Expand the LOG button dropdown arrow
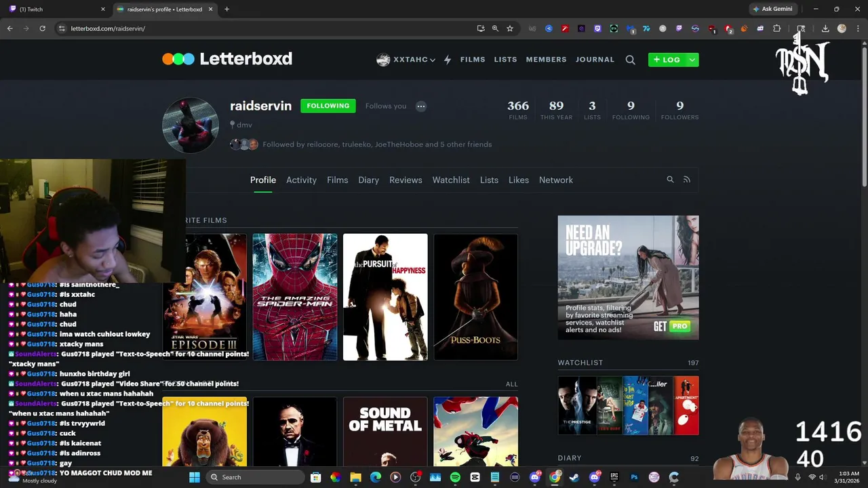 coord(692,60)
